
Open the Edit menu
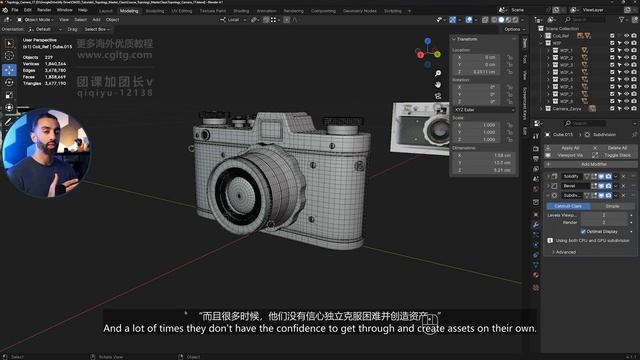(x=28, y=10)
